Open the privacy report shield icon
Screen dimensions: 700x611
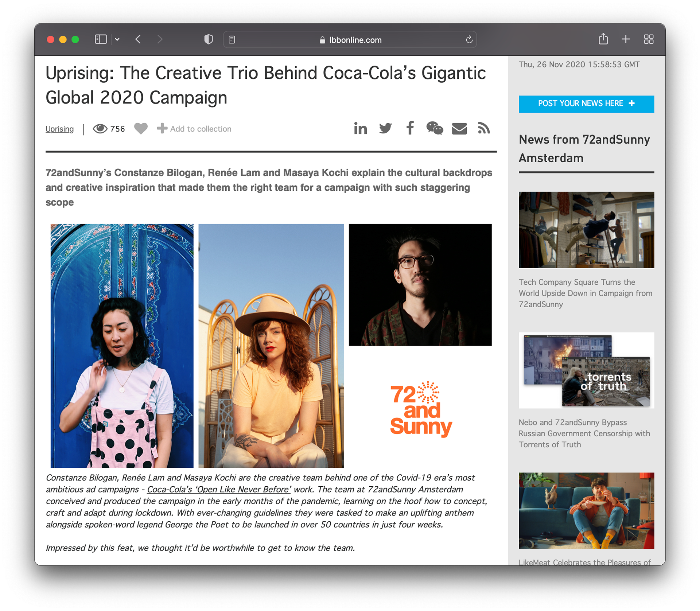(x=209, y=39)
